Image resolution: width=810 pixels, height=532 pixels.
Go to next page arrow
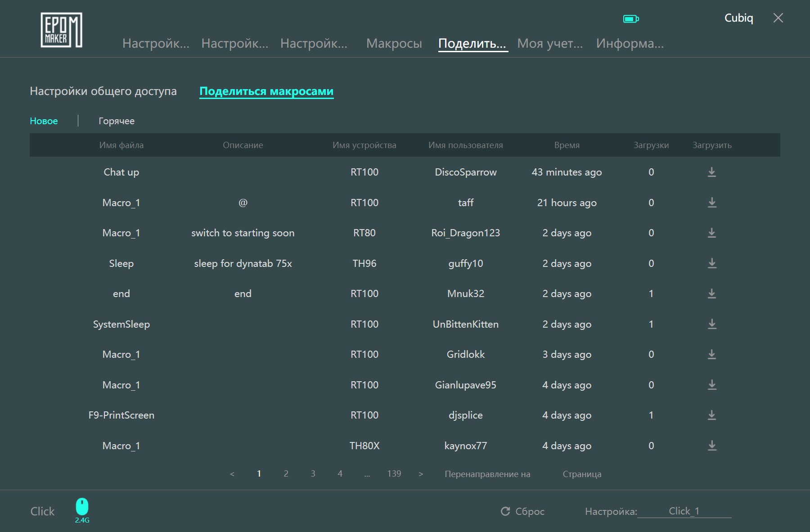(421, 474)
